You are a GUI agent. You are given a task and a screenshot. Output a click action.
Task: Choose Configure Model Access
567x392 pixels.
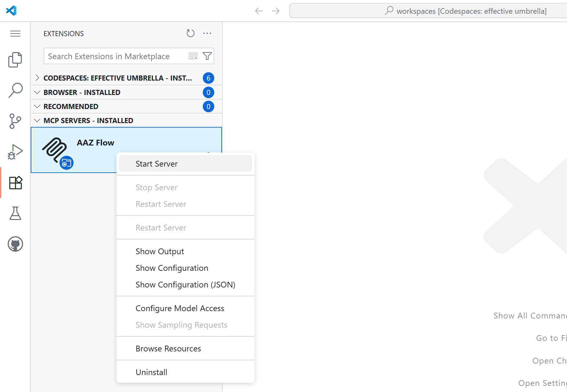tap(185, 308)
